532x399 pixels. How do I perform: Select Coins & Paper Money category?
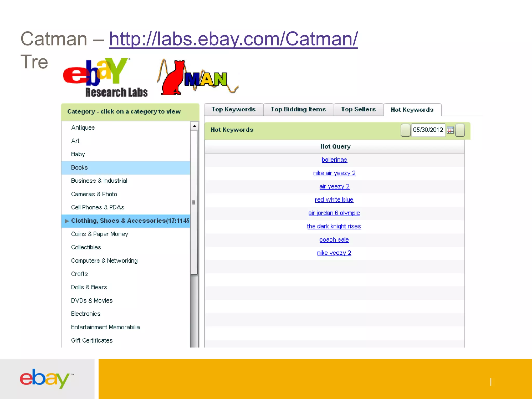tap(126, 234)
